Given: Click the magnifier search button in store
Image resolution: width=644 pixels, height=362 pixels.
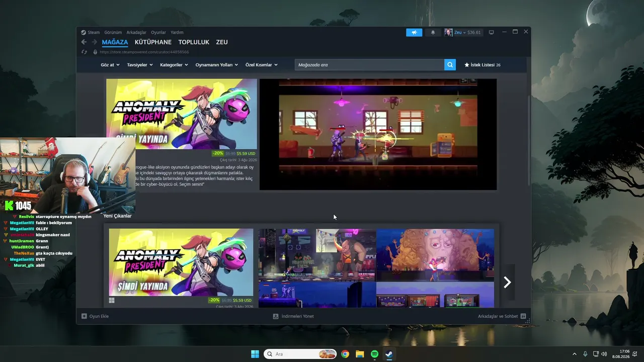Looking at the screenshot, I should coord(450,65).
